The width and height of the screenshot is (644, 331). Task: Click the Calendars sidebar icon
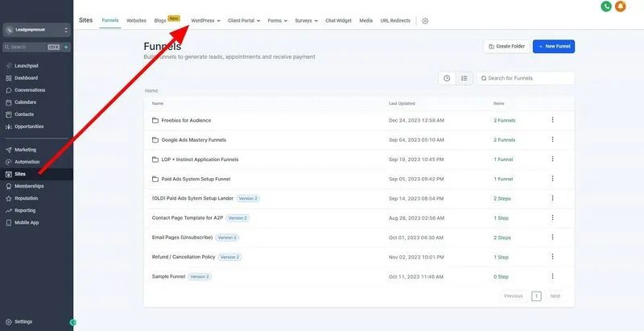pos(9,102)
